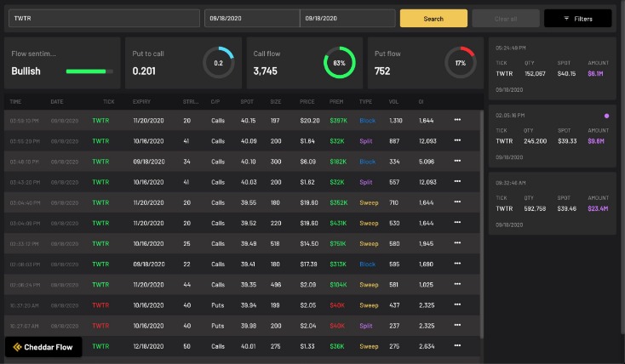Click the open interest 5,096 cell

[427, 162]
